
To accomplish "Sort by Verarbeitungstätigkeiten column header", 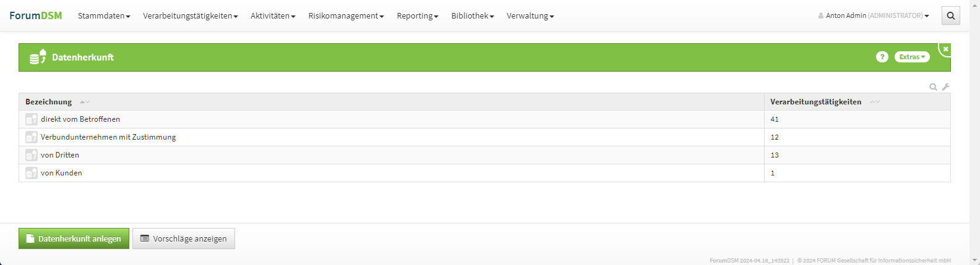I will point(815,102).
